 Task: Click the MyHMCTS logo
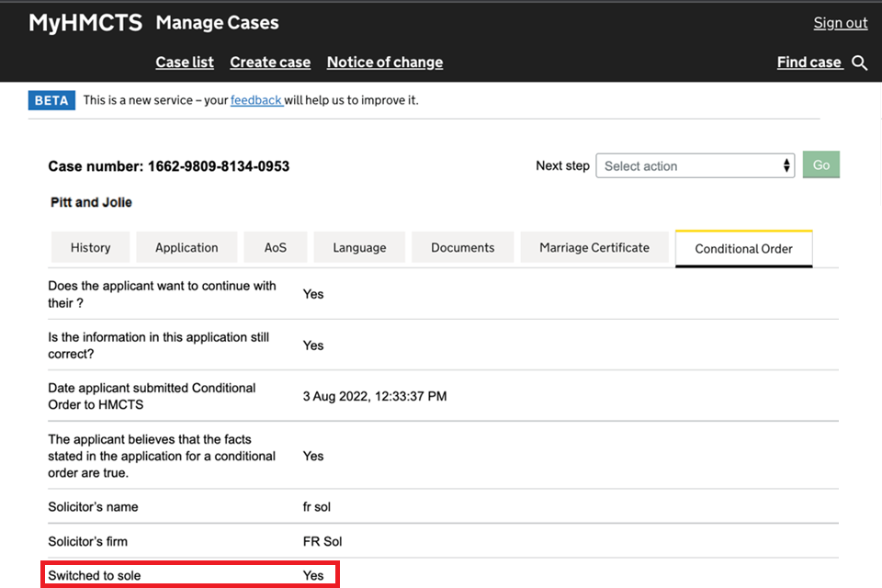pyautogui.click(x=85, y=23)
